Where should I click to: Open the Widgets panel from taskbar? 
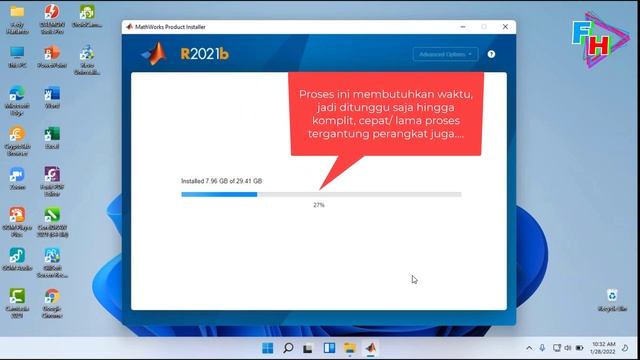pyautogui.click(x=329, y=348)
